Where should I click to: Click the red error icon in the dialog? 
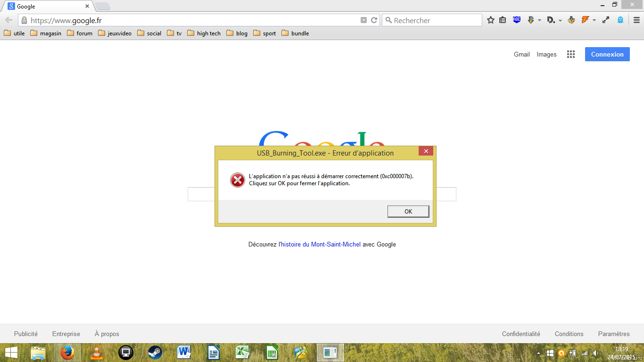point(238,180)
